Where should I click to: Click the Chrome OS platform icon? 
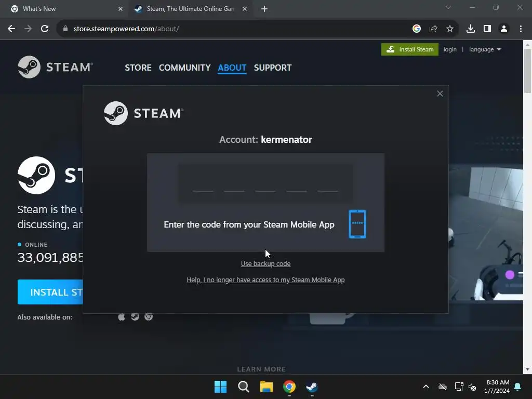pyautogui.click(x=149, y=317)
